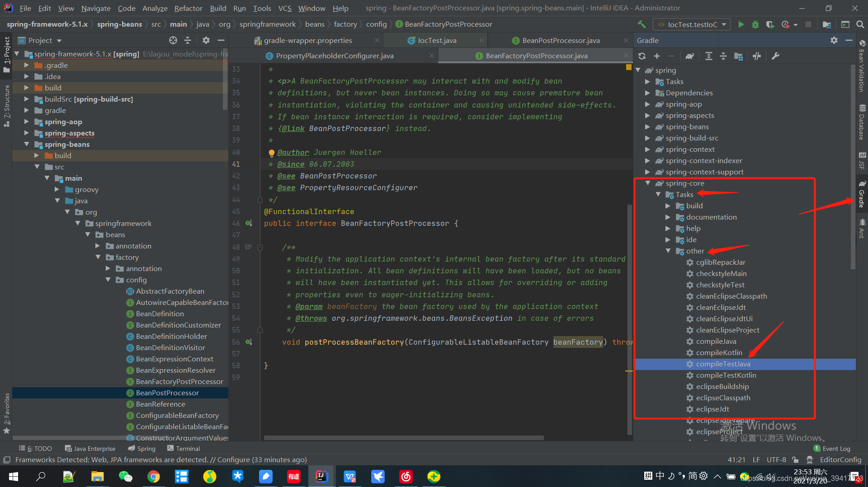Open the Event Log
868x487 pixels.
[x=832, y=449]
